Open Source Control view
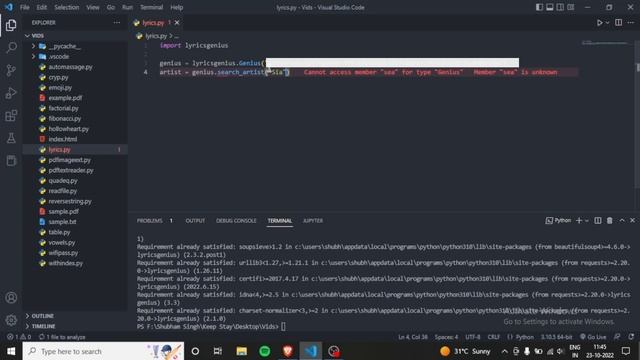640x360 pixels. (11, 70)
